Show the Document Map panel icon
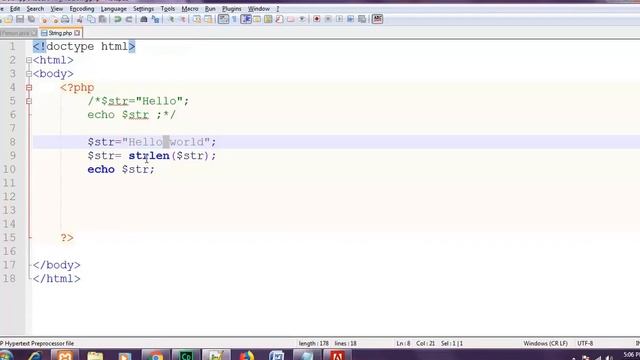This screenshot has width=640, height=360. 268,19
